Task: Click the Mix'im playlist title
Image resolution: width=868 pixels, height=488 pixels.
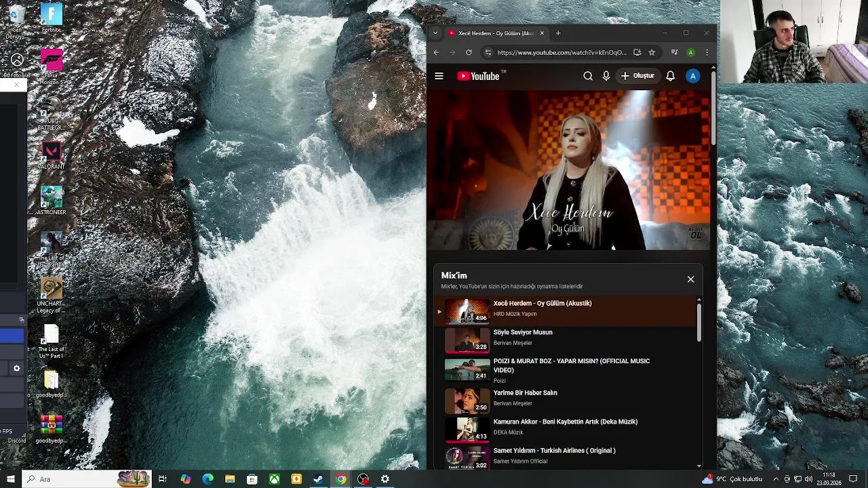Action: (x=454, y=275)
